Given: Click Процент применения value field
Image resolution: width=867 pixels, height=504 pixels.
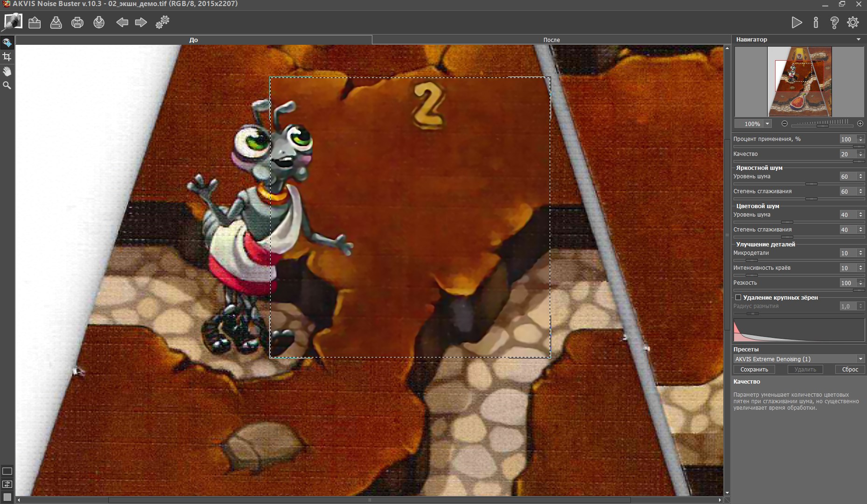Looking at the screenshot, I should (848, 139).
